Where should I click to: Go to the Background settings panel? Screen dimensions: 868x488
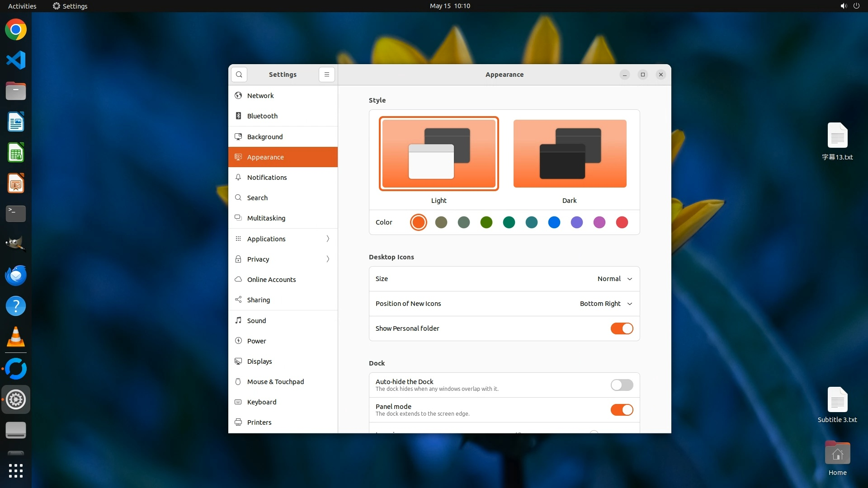(283, 136)
